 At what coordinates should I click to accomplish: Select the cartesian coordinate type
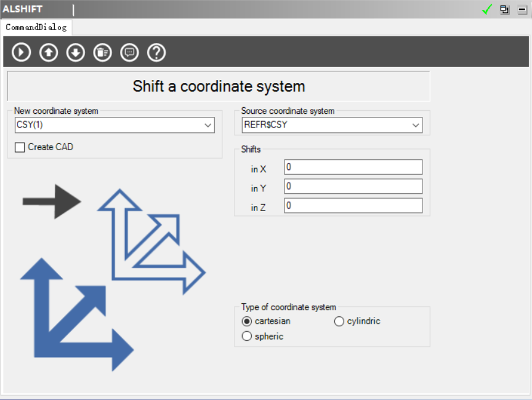tap(247, 321)
